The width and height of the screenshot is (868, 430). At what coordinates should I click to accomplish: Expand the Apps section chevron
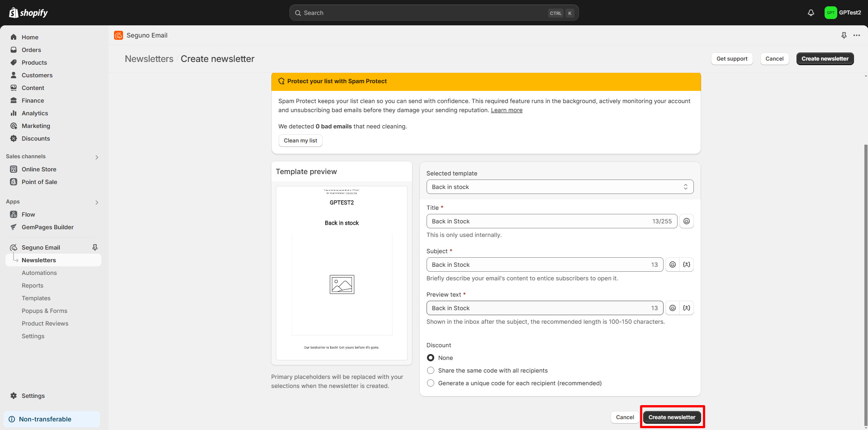tap(96, 202)
